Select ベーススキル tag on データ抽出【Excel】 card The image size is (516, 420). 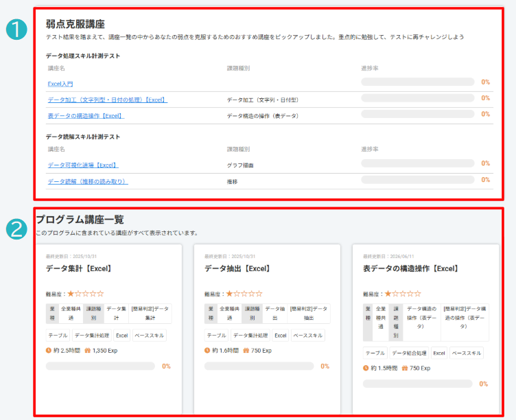click(308, 336)
